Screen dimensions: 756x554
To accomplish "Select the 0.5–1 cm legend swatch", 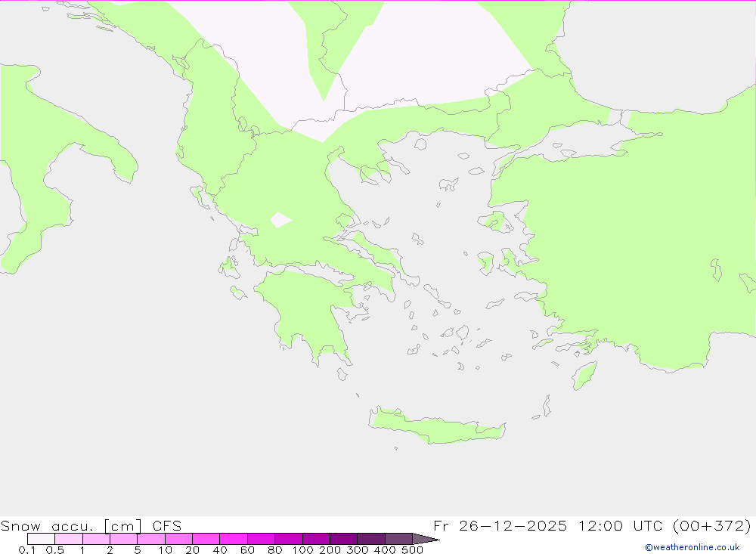I will click(69, 539).
